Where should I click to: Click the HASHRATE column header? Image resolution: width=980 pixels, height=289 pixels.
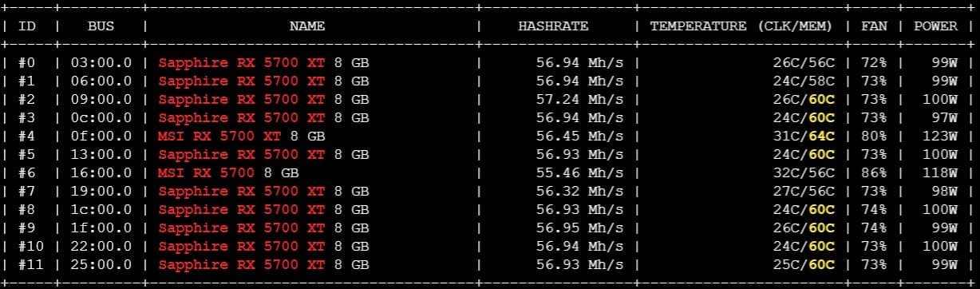(553, 26)
